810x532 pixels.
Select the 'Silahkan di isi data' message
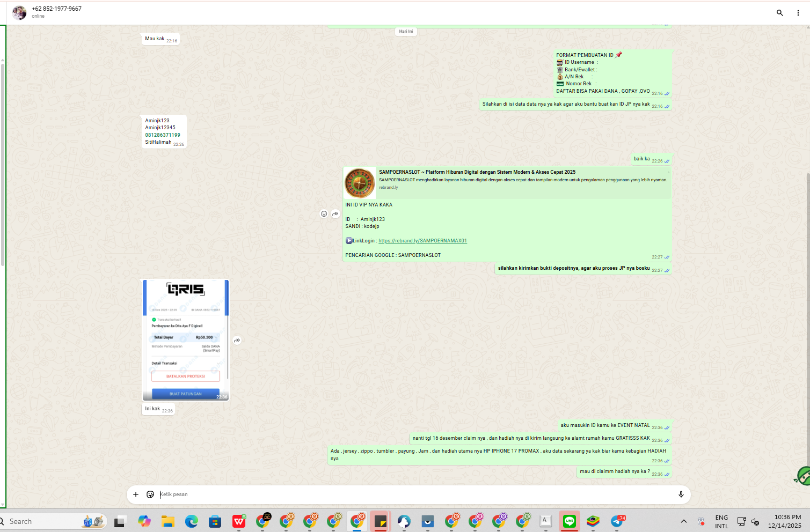click(575, 104)
